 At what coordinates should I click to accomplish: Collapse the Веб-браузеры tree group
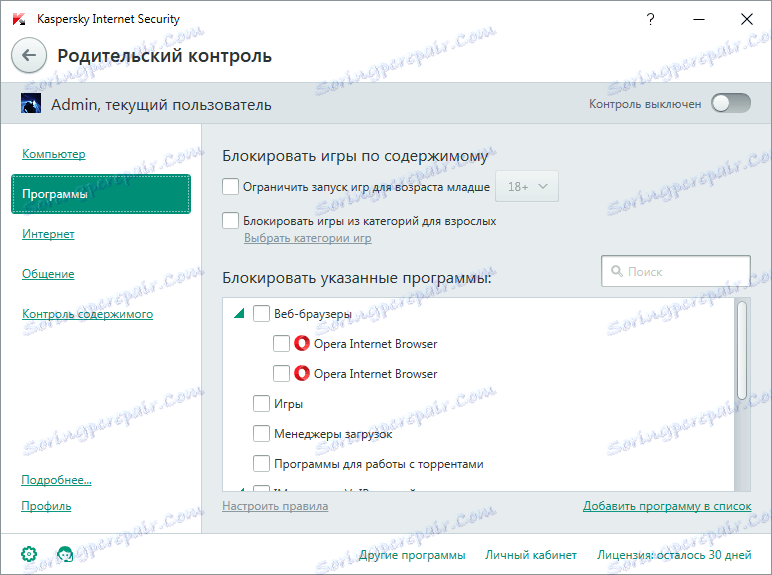(x=239, y=313)
